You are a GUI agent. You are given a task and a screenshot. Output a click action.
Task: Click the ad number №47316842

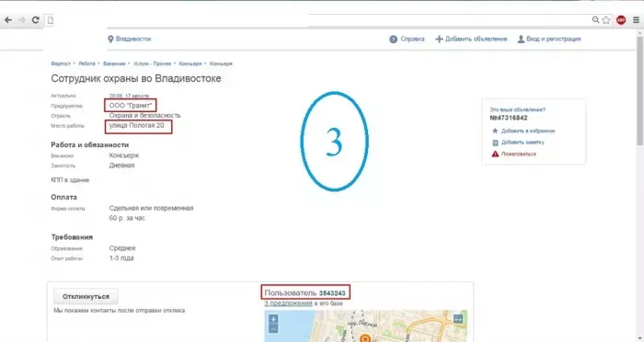(509, 118)
